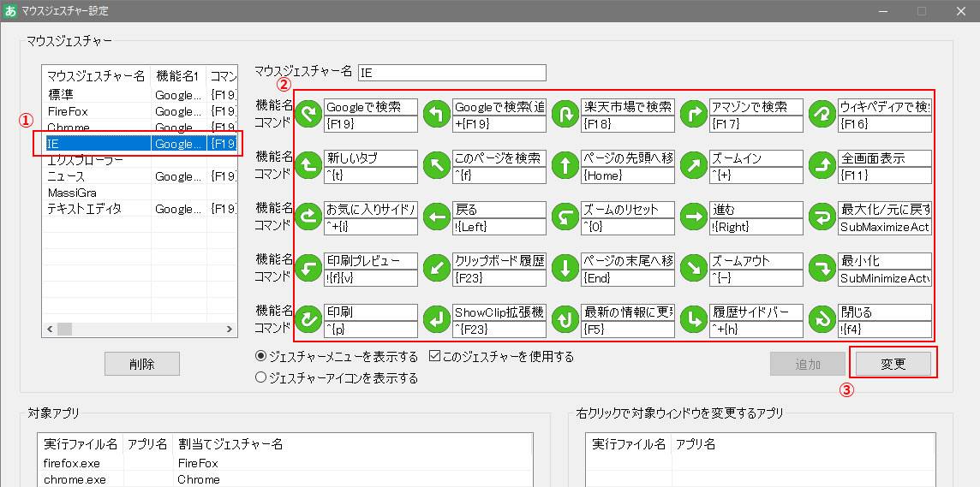
Task: Select the テキストエディタ gesture row
Action: click(140, 209)
